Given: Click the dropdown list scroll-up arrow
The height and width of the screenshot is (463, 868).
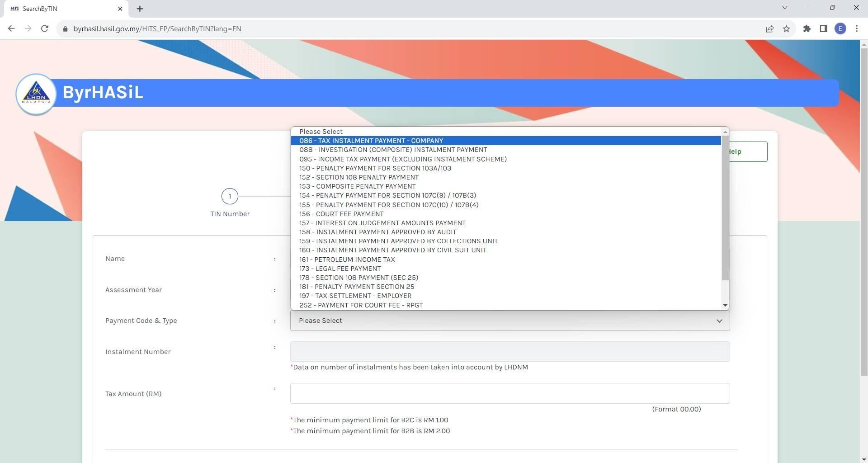Looking at the screenshot, I should pyautogui.click(x=725, y=132).
